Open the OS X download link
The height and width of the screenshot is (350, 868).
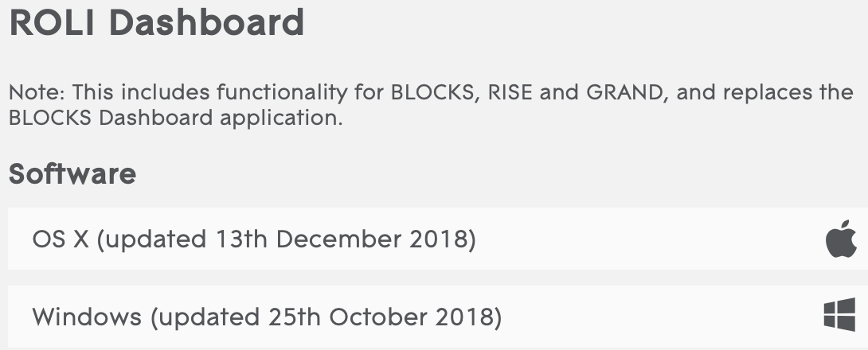254,239
